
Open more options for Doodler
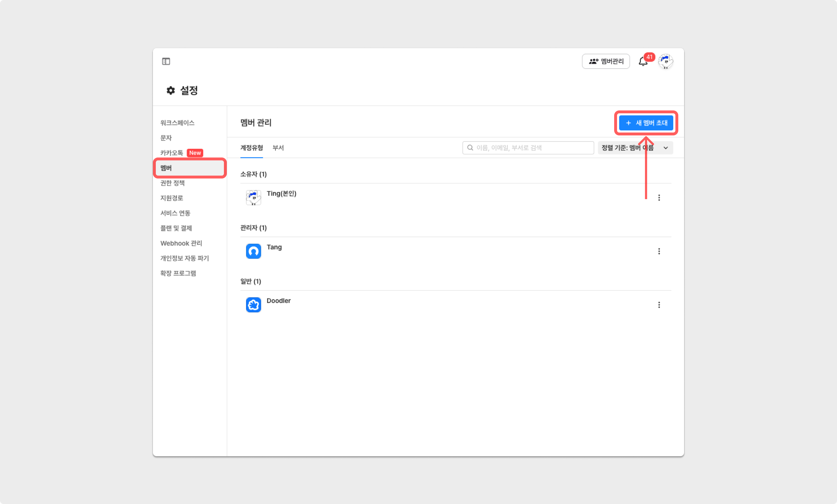click(659, 305)
